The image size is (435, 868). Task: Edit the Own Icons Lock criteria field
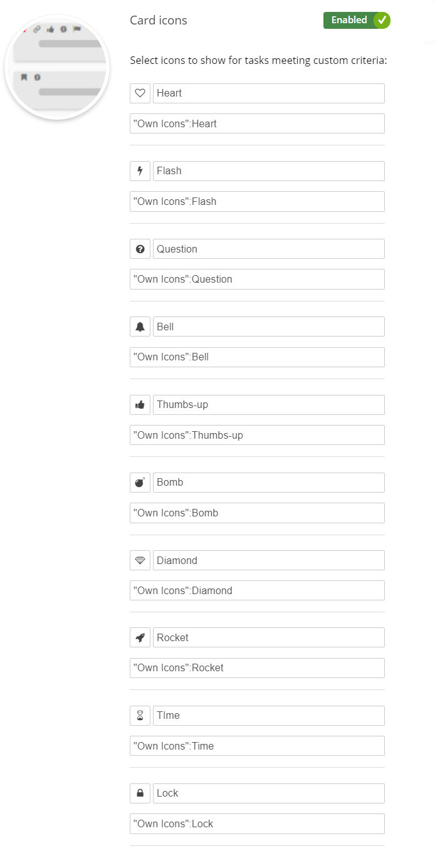pos(257,824)
